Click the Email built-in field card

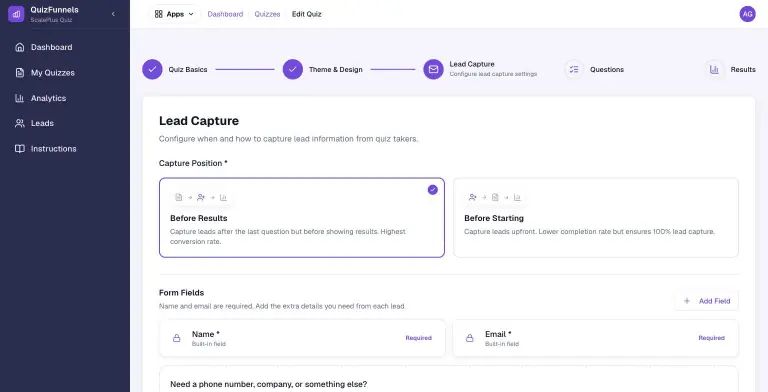596,338
